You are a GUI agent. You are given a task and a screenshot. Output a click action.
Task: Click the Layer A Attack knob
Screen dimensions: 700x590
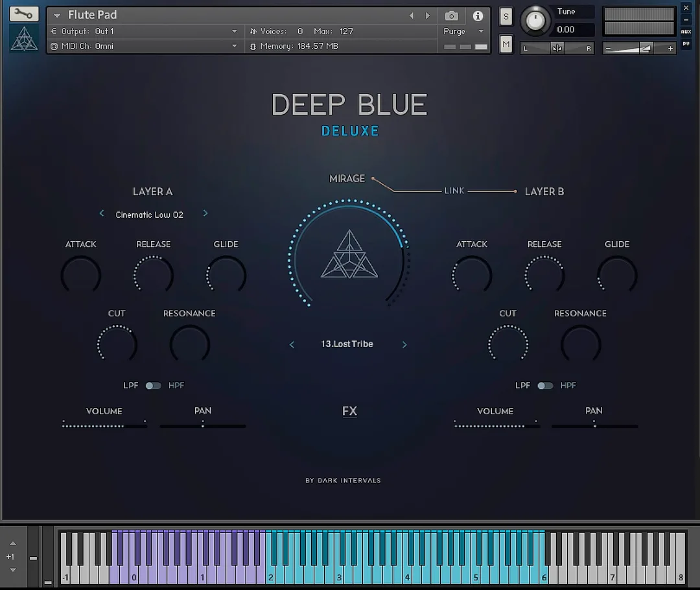point(81,275)
